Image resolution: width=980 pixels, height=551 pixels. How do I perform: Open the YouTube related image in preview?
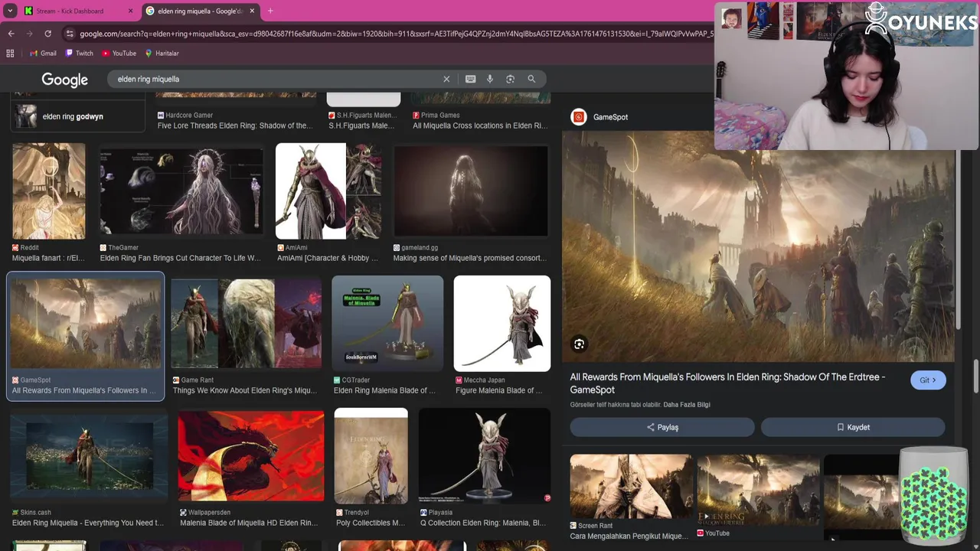(x=758, y=490)
